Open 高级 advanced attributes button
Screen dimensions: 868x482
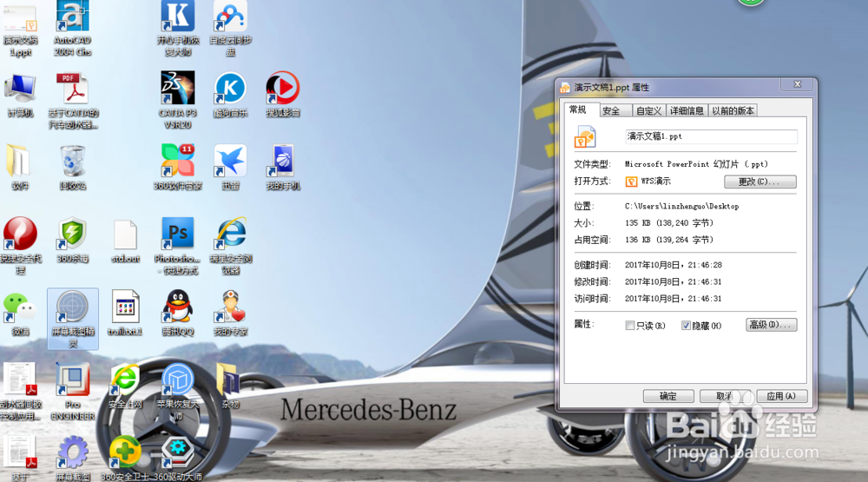[x=771, y=325]
